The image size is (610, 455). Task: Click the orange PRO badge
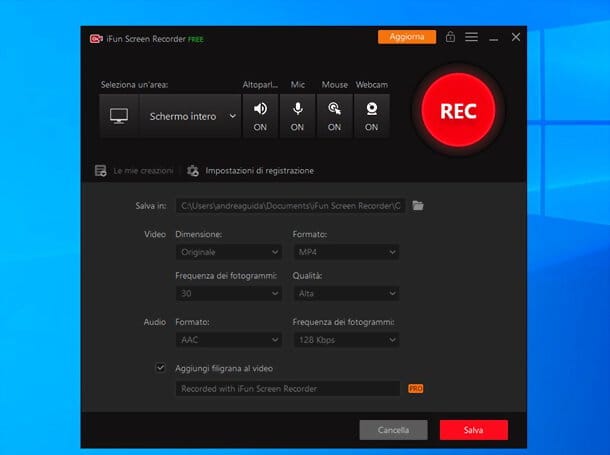point(415,388)
